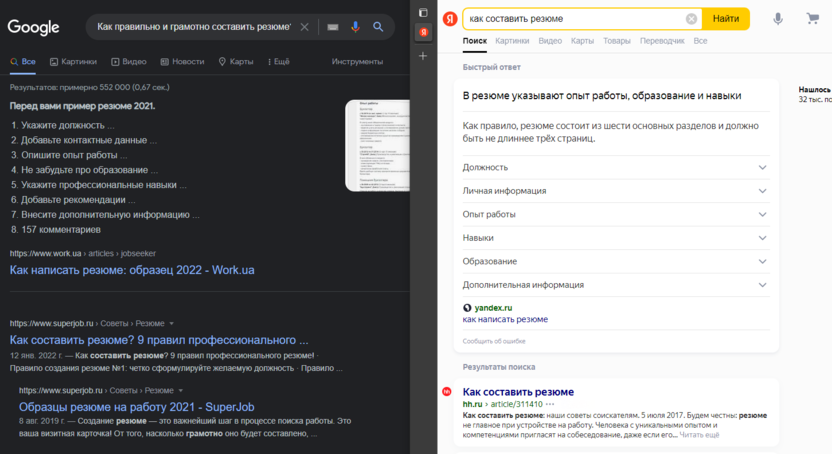
Task: Open hh.ru article/311410 URL
Action: [502, 404]
